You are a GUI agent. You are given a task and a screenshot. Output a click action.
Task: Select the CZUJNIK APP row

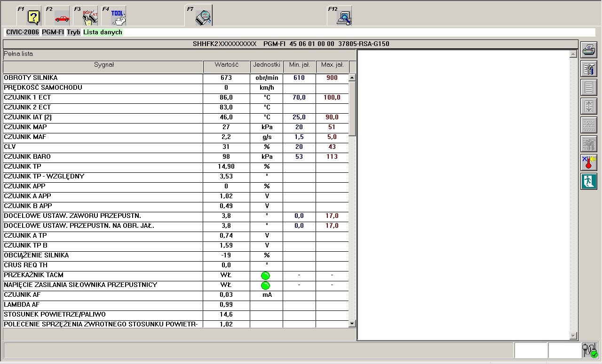[x=176, y=186]
